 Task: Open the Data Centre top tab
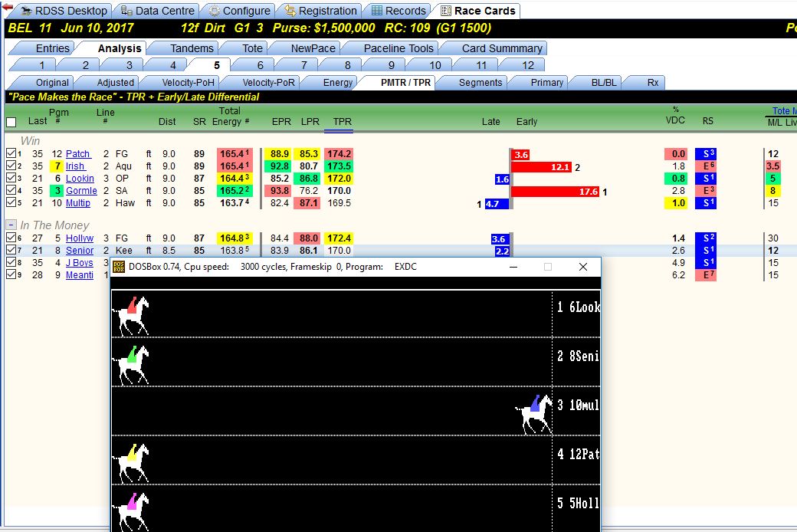[165, 11]
